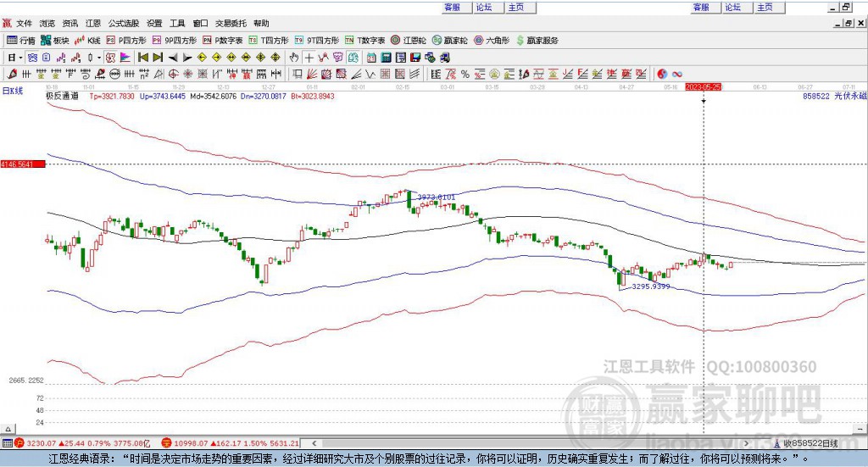Open the 工具 menu
Viewport: 868px width, 467px height.
point(177,23)
